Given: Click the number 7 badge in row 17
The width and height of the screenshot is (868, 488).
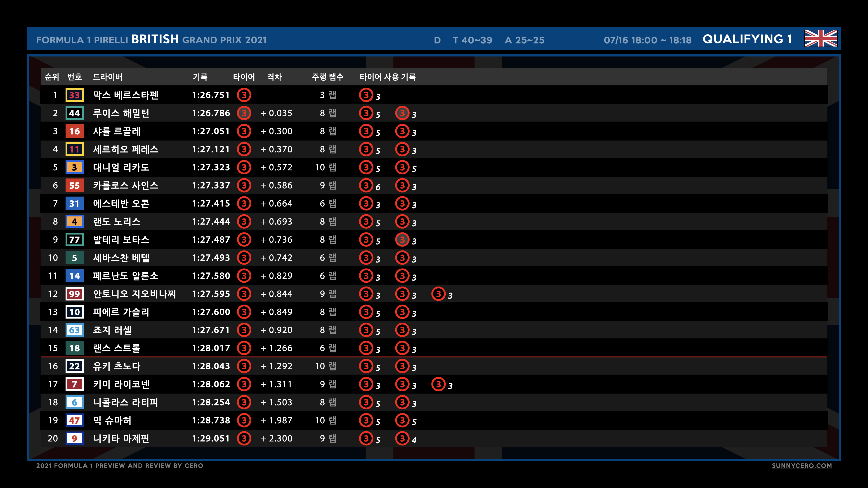Looking at the screenshot, I should (74, 384).
